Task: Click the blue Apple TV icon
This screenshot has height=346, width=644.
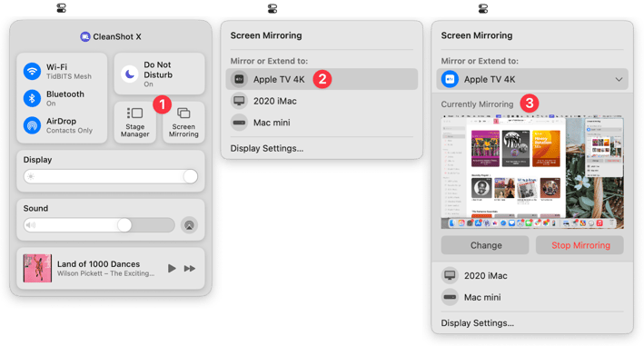Action: point(450,79)
